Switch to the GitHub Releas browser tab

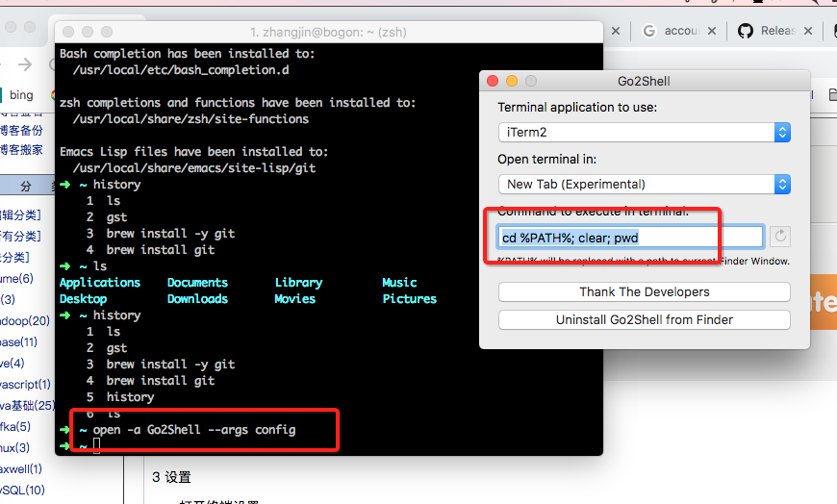[777, 31]
